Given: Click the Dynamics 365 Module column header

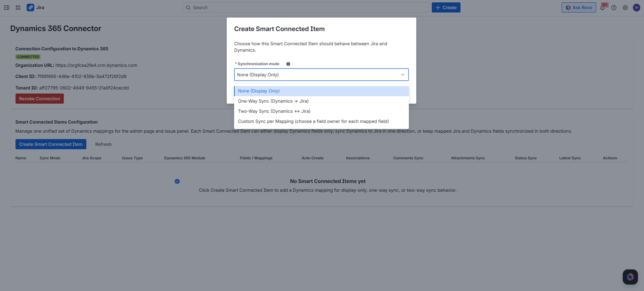Looking at the screenshot, I should tap(185, 158).
